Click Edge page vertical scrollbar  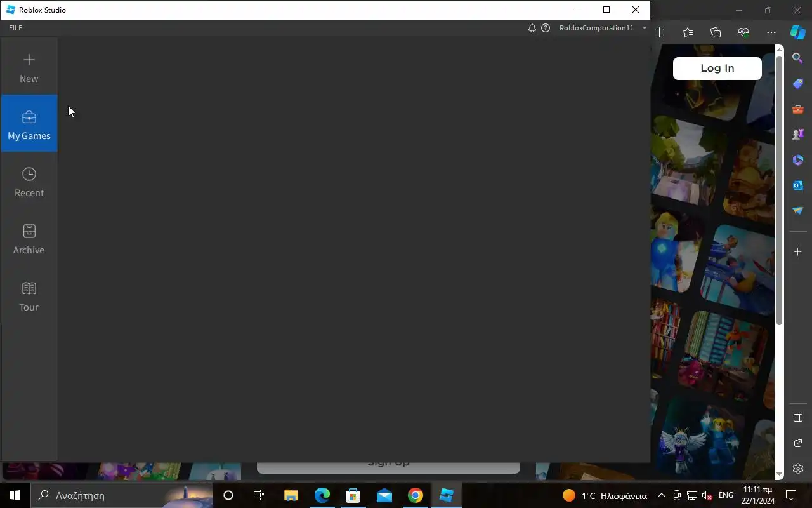[780, 190]
